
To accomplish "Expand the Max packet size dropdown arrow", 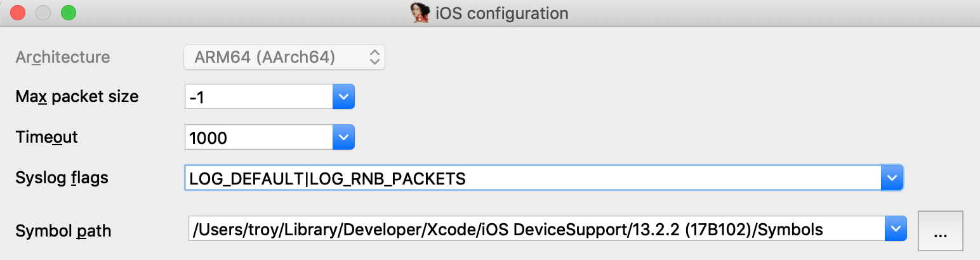I will (x=343, y=97).
